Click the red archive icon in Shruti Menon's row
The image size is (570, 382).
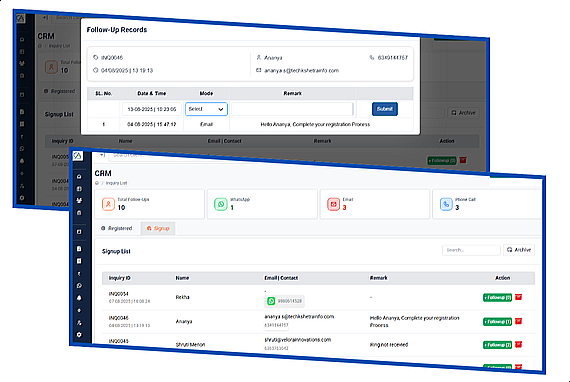coord(519,344)
